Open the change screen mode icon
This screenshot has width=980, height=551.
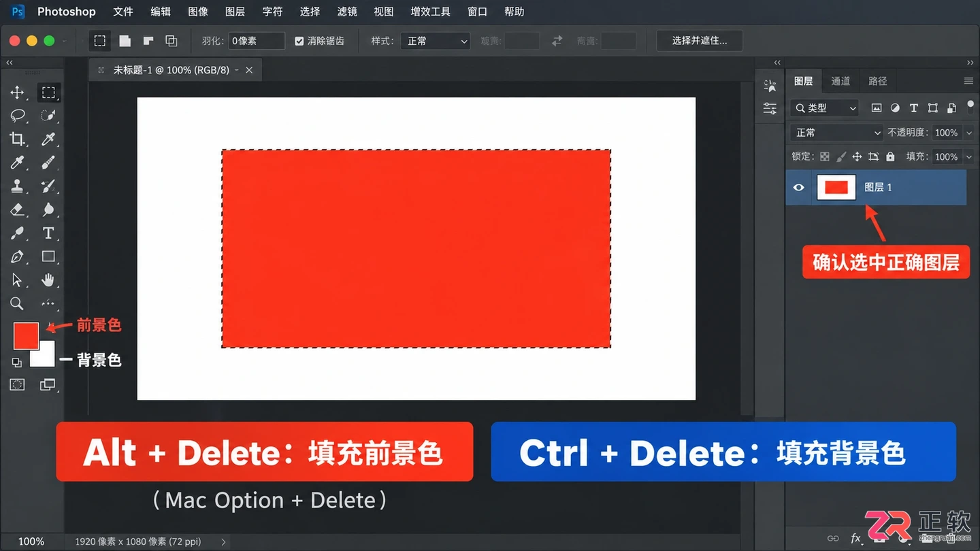(x=48, y=385)
